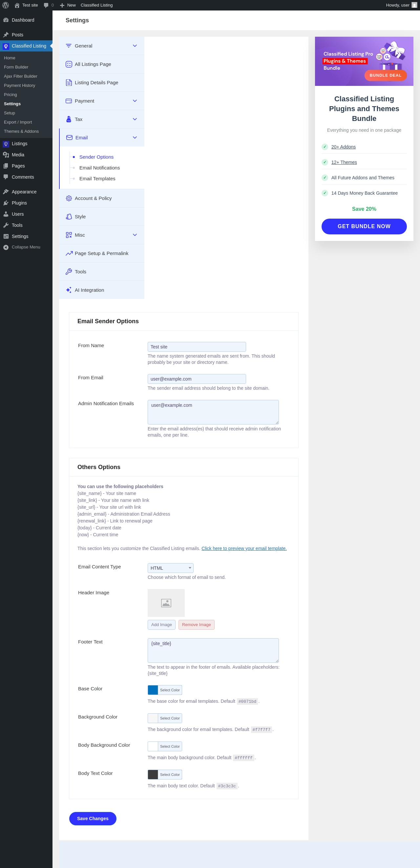Follow the 20+ Addons link

(x=344, y=147)
